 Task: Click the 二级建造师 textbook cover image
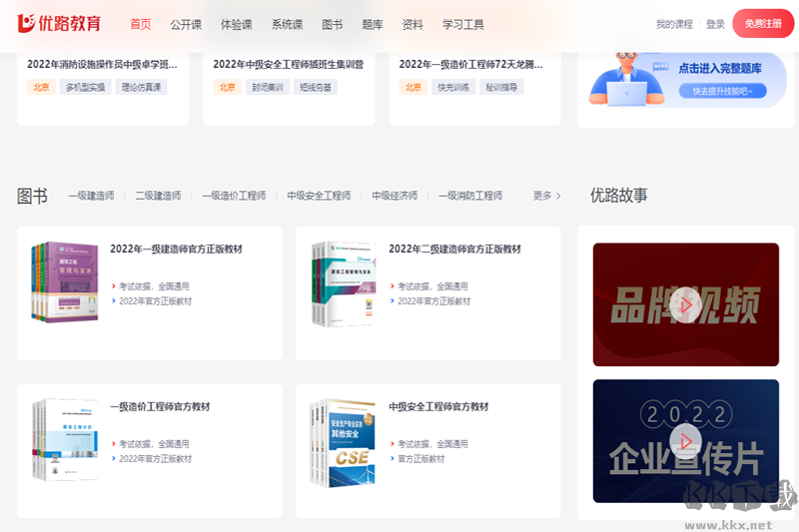(x=344, y=283)
